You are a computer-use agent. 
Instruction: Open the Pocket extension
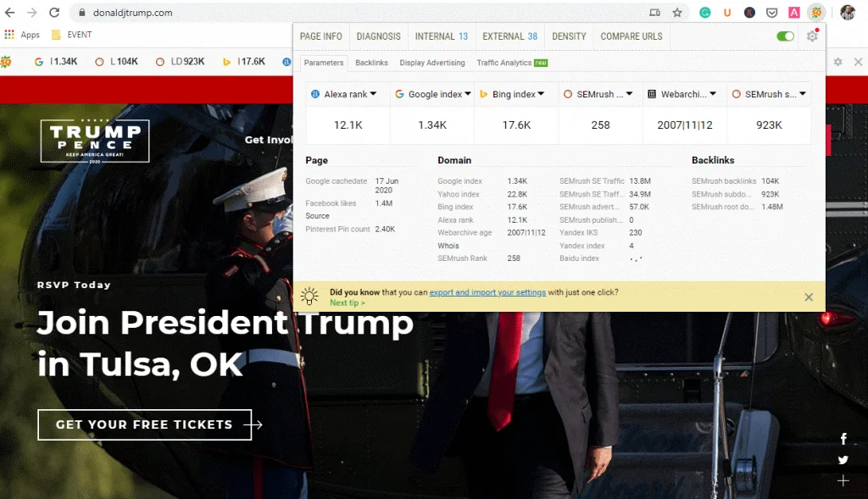pyautogui.click(x=770, y=13)
